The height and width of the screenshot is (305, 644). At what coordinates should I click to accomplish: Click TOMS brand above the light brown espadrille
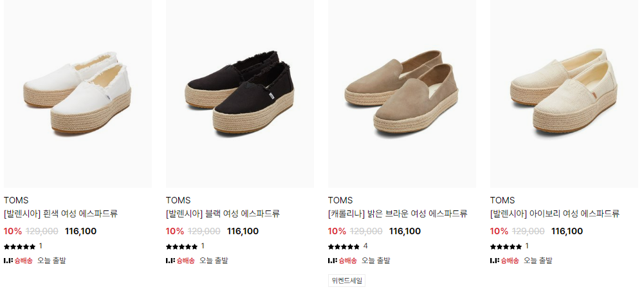click(340, 200)
